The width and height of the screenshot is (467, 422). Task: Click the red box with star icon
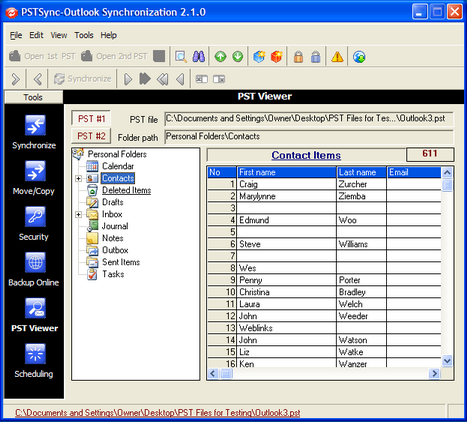pos(277,57)
